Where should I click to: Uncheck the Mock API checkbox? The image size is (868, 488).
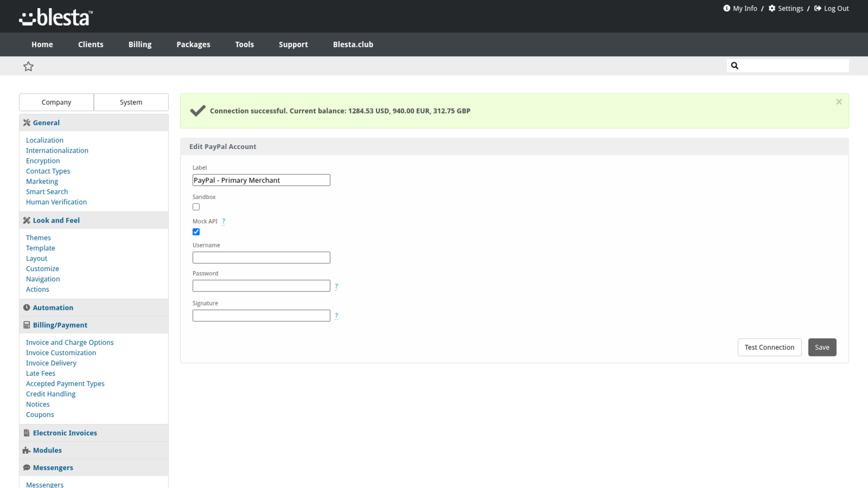coord(196,232)
